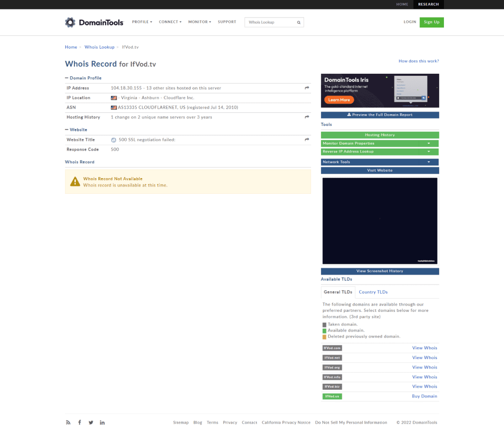Switch to the General TLDs tab

click(338, 292)
